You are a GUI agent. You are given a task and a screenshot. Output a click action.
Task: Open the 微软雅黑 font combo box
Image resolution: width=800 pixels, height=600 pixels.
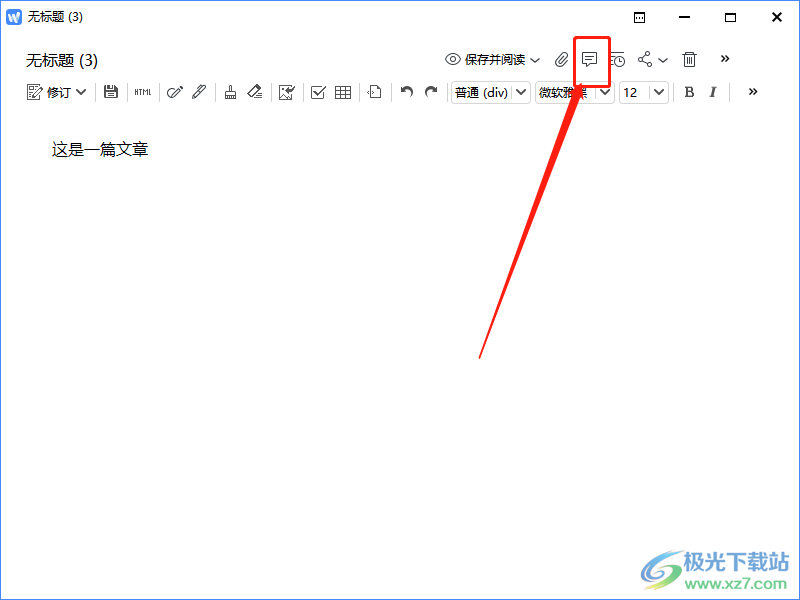[574, 92]
